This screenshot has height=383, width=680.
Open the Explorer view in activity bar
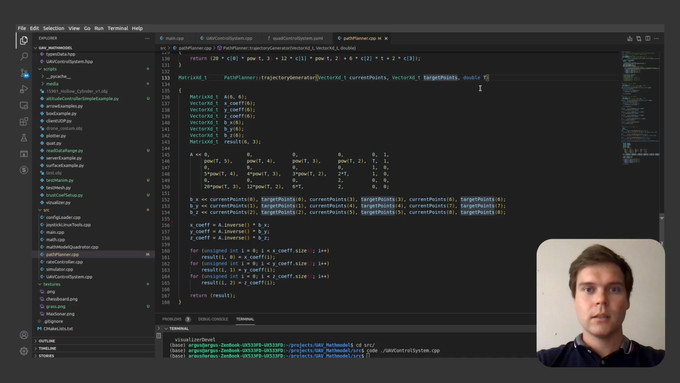(x=24, y=40)
